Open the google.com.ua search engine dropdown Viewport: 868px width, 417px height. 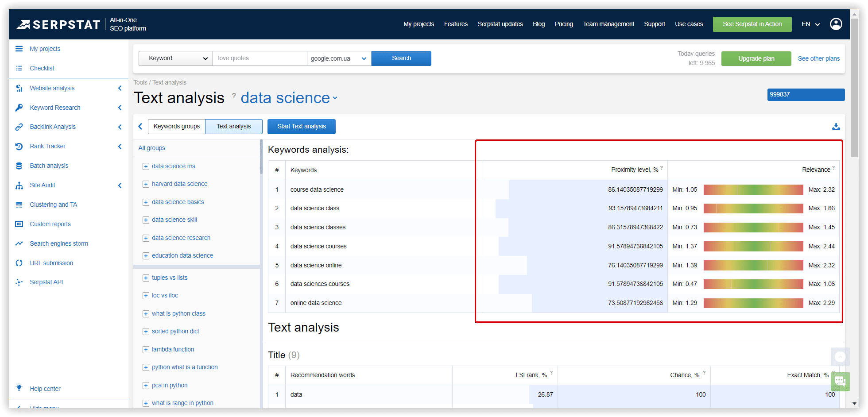339,58
